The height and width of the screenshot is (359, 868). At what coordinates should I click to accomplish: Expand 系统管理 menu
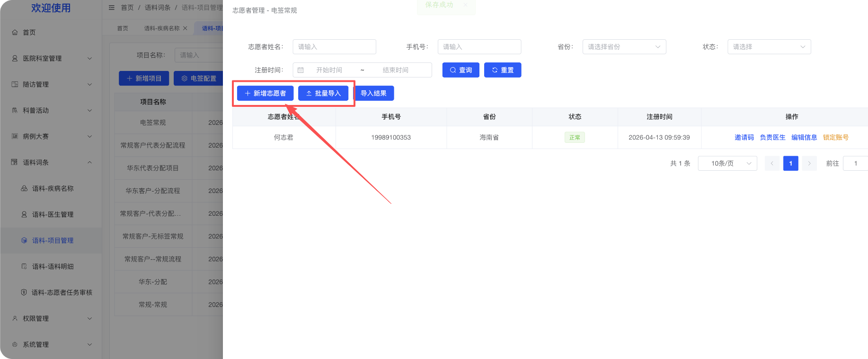90,345
